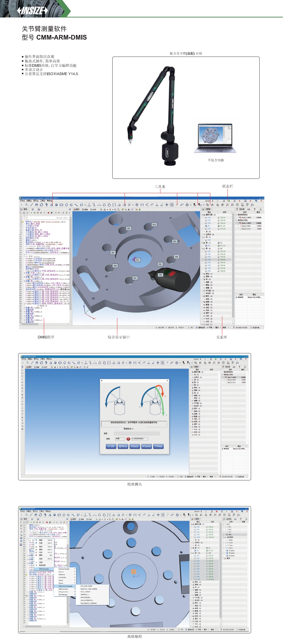The image size is (283, 644).
Task: Collapse the 坐标框架 tree node
Action: [x=223, y=537]
